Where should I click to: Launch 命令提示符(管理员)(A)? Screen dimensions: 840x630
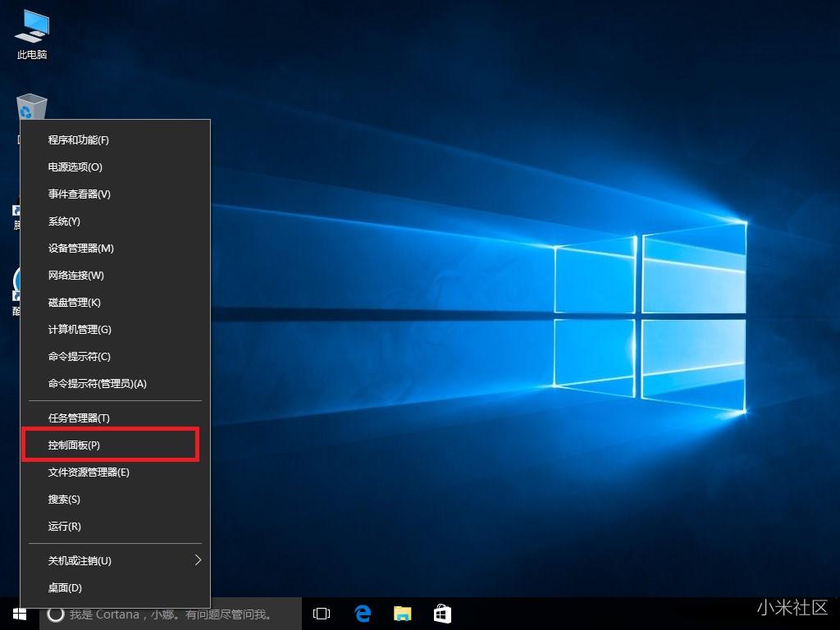pos(98,384)
